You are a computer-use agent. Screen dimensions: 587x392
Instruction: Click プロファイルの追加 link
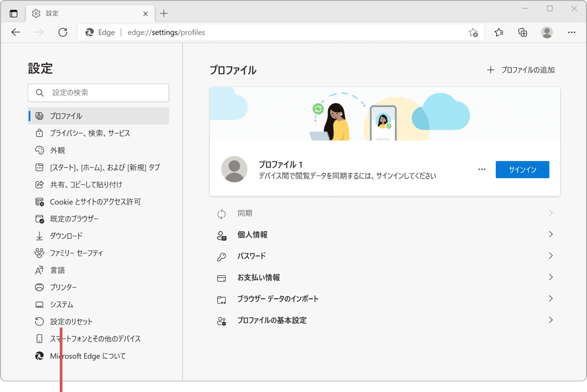pos(521,69)
